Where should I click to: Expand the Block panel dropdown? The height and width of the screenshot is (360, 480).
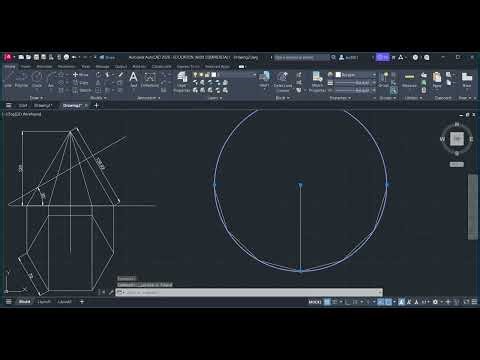pyautogui.click(x=282, y=98)
